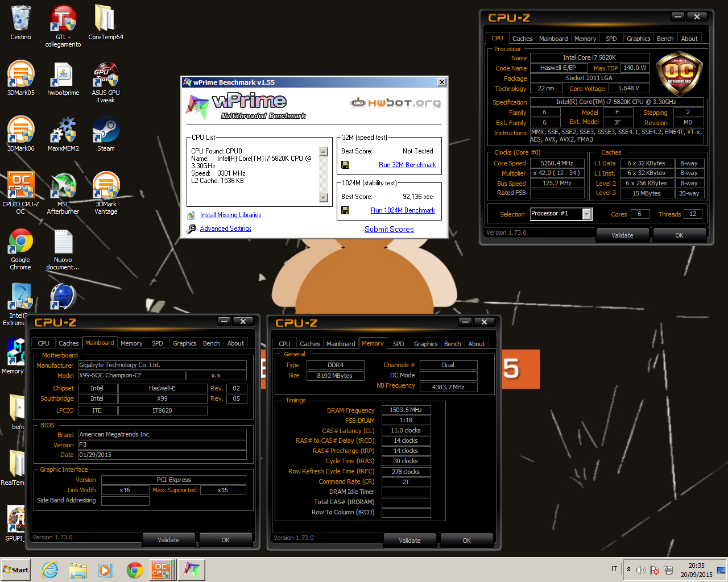Click Core Voltage value 1.648 V
Screen dimensions: 728x582
pyautogui.click(x=628, y=88)
